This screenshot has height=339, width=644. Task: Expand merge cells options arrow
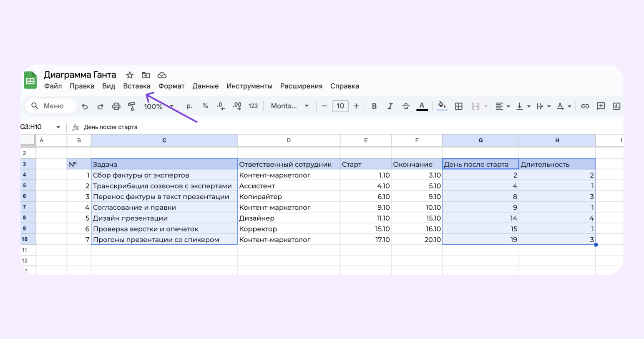click(x=486, y=106)
